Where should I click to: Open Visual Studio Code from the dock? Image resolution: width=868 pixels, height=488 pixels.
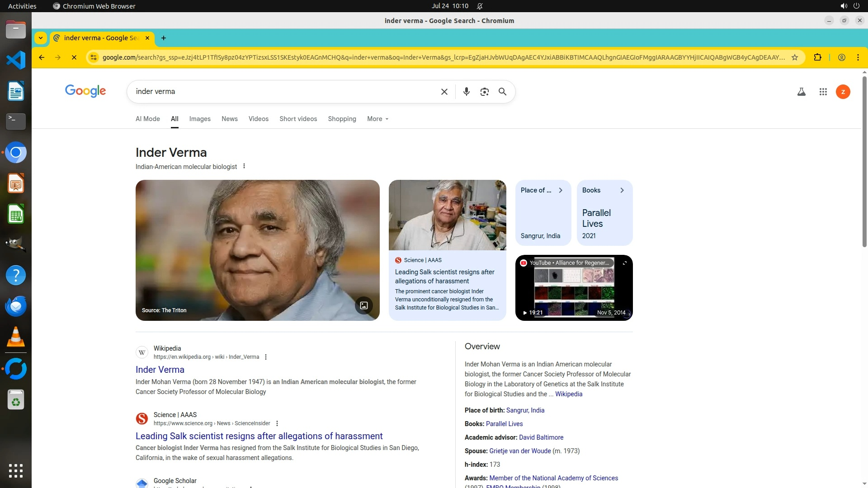(16, 60)
